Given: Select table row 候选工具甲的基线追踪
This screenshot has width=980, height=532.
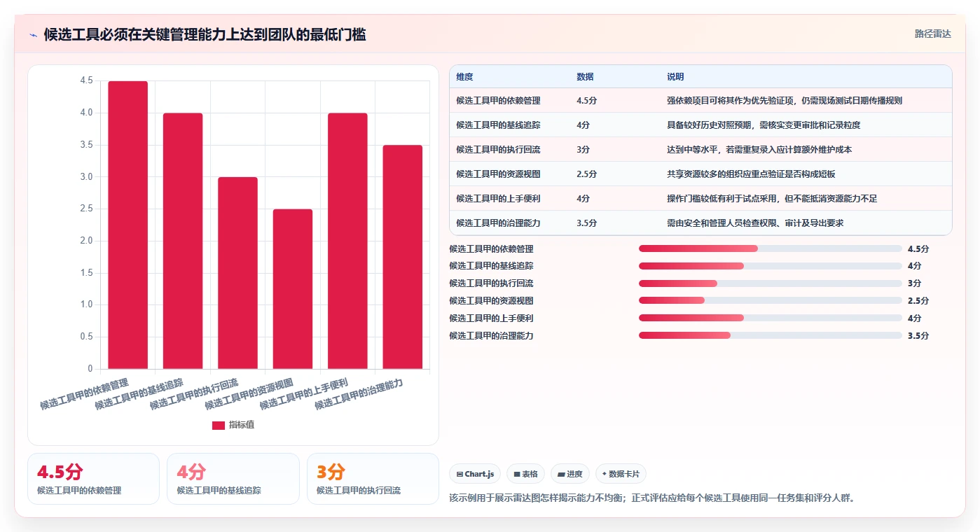Looking at the screenshot, I should click(701, 125).
